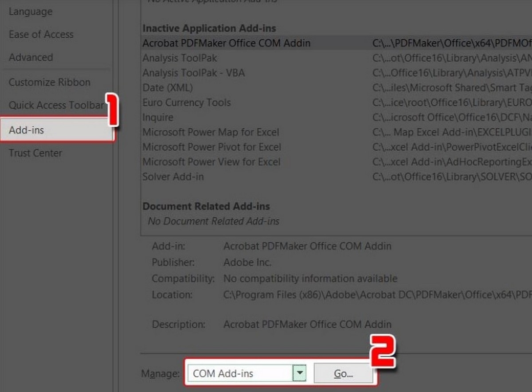Select the Advanced options category

coord(31,57)
